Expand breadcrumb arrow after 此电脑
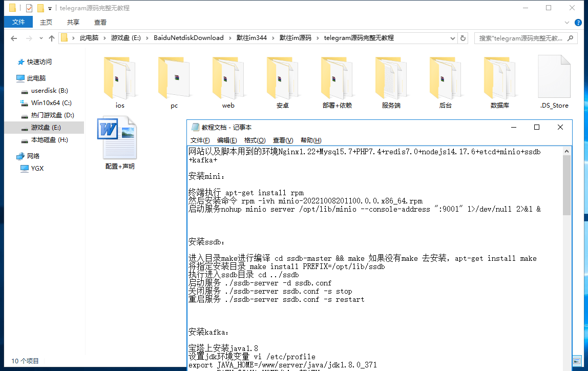The image size is (588, 371). 104,38
